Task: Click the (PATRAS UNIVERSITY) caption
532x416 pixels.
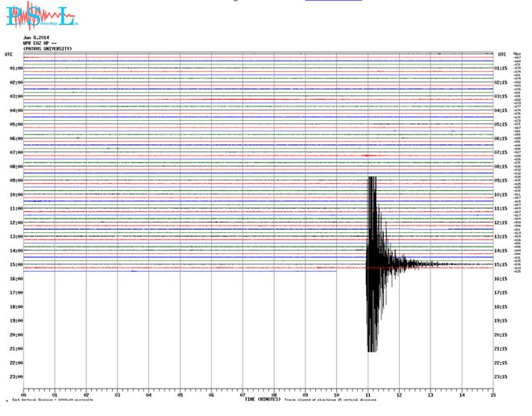Action: pos(48,49)
